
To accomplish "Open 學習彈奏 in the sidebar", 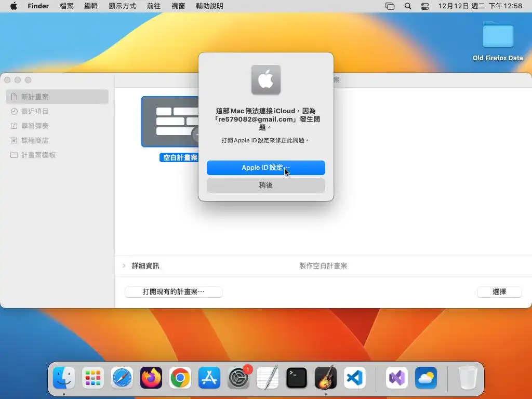I will 57,126.
